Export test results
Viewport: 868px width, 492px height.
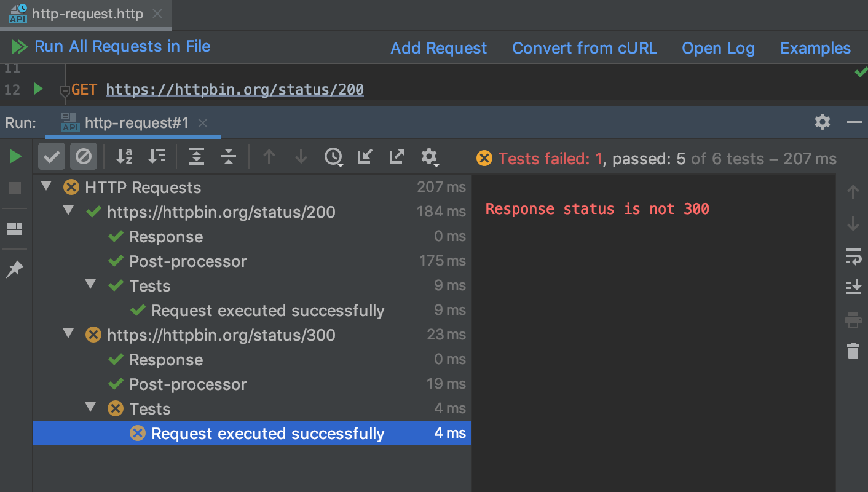[x=397, y=157]
